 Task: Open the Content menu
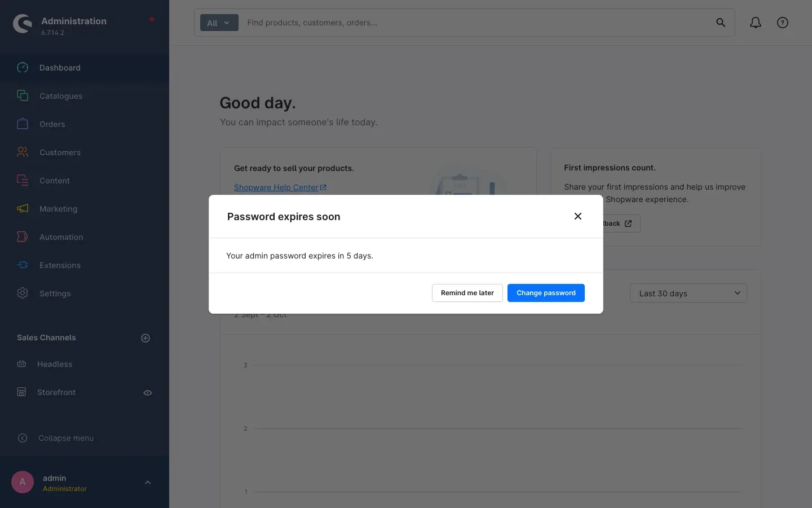pos(85,181)
